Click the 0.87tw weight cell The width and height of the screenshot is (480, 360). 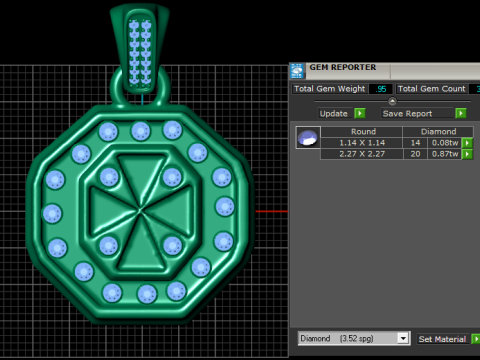pyautogui.click(x=445, y=154)
